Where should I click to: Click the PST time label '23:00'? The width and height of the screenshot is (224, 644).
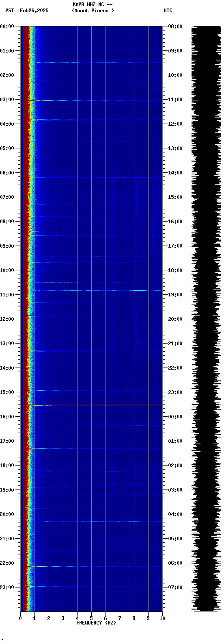7,587
